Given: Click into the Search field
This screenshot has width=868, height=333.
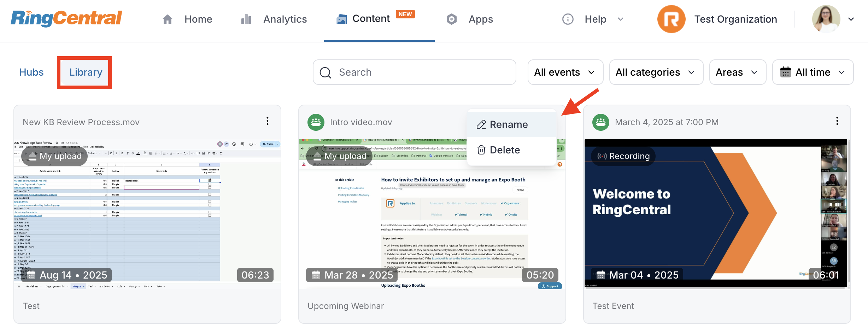Looking at the screenshot, I should [414, 72].
